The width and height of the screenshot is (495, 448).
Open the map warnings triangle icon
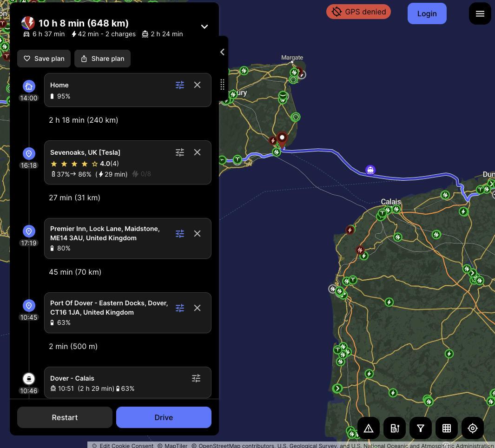[369, 428]
